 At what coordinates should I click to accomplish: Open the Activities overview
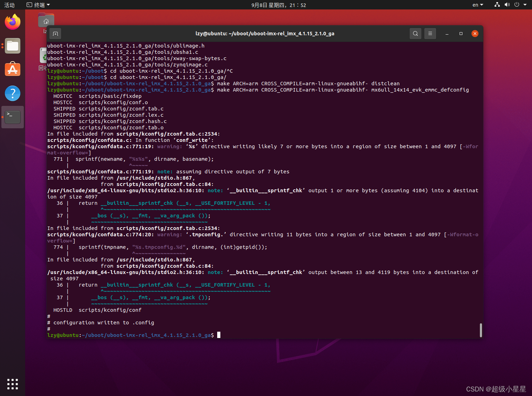9,5
